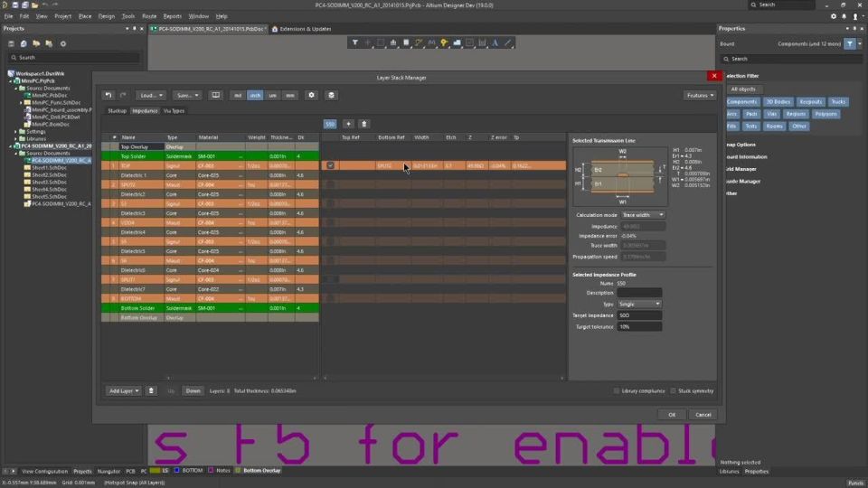The image size is (868, 488).
Task: Click the Bottom Overlay layer color swatch
Action: point(238,470)
